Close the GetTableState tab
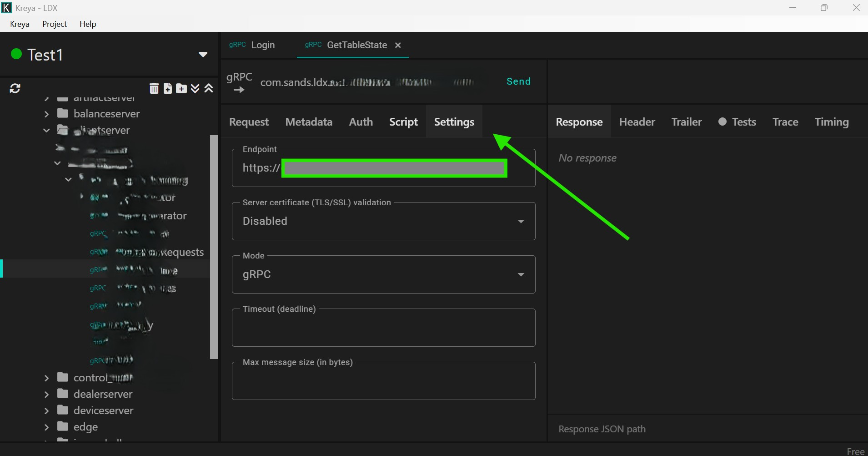 (398, 45)
